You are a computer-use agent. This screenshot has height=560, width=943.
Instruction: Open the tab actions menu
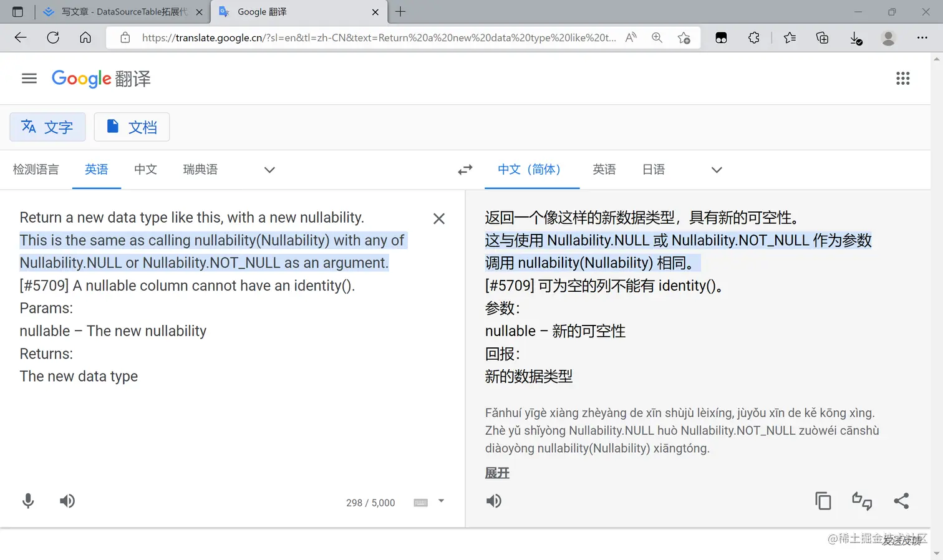click(x=17, y=12)
